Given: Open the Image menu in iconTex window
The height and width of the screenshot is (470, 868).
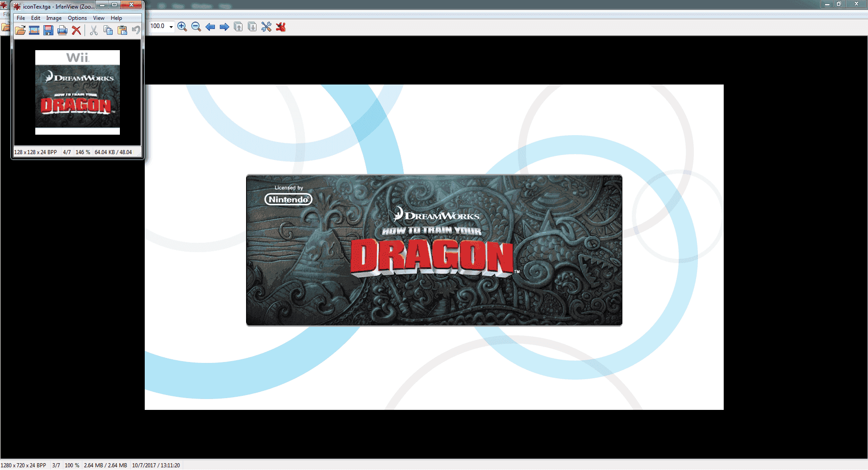Looking at the screenshot, I should point(54,18).
